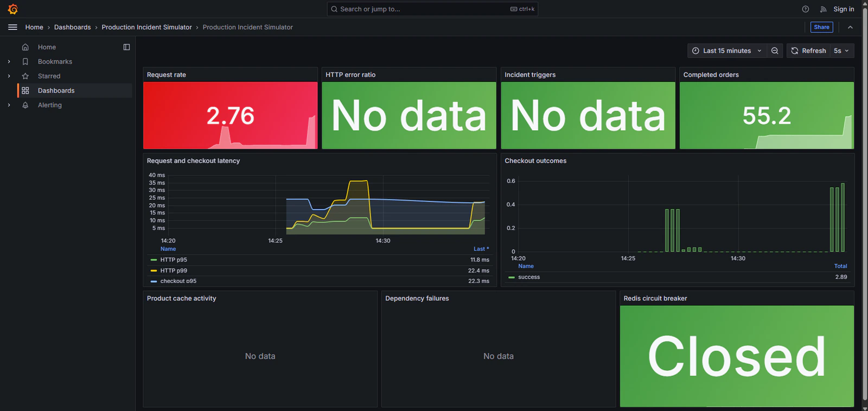Go to Dashboards breadcrumb link
The width and height of the screenshot is (868, 411).
(73, 27)
